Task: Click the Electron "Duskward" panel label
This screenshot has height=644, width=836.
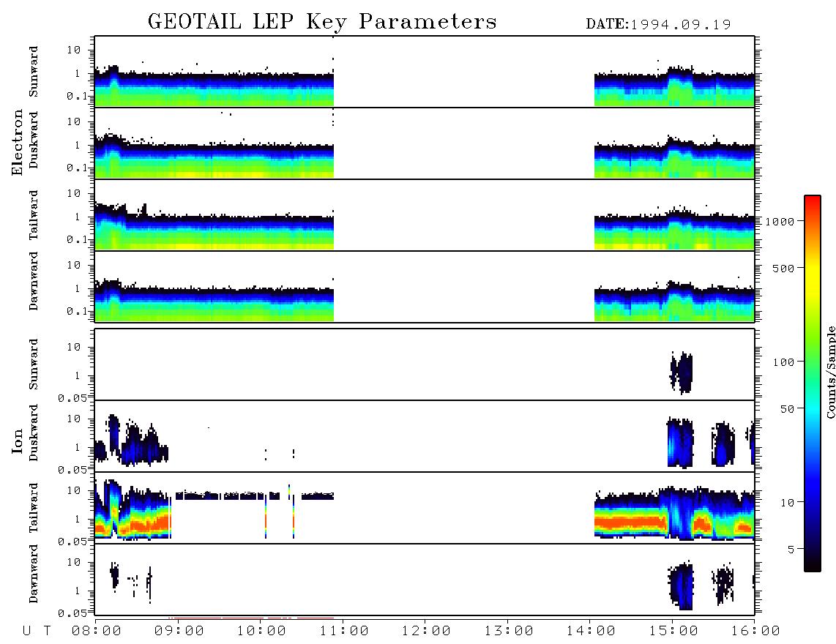Action: (34, 140)
